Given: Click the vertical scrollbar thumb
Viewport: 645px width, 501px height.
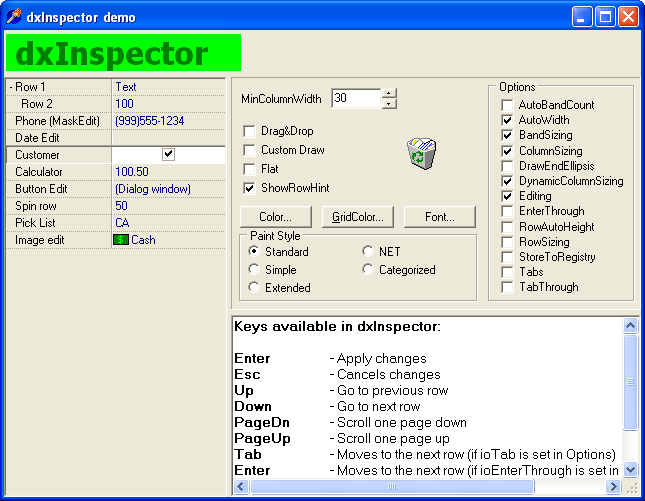Looking at the screenshot, I should point(630,382).
